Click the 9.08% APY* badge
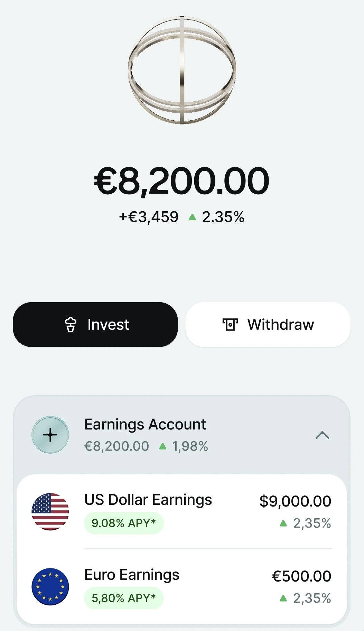 (124, 523)
